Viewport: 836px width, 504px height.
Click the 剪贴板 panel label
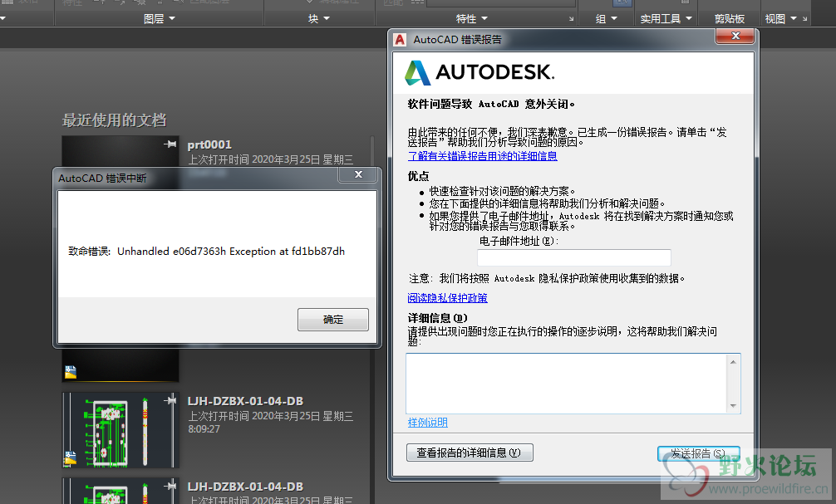tap(730, 18)
